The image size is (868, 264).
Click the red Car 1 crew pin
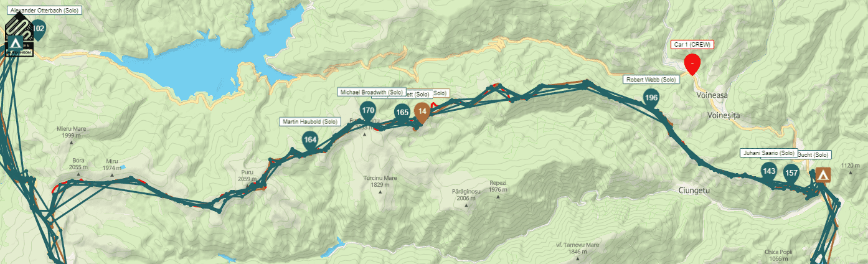click(x=692, y=64)
